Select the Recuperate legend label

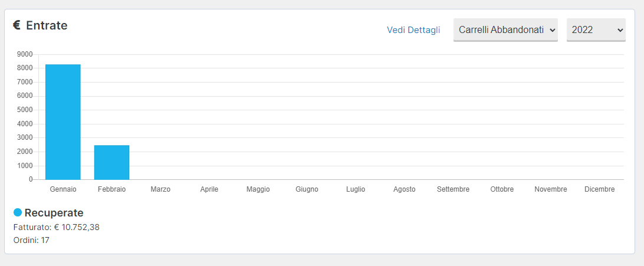click(x=54, y=213)
